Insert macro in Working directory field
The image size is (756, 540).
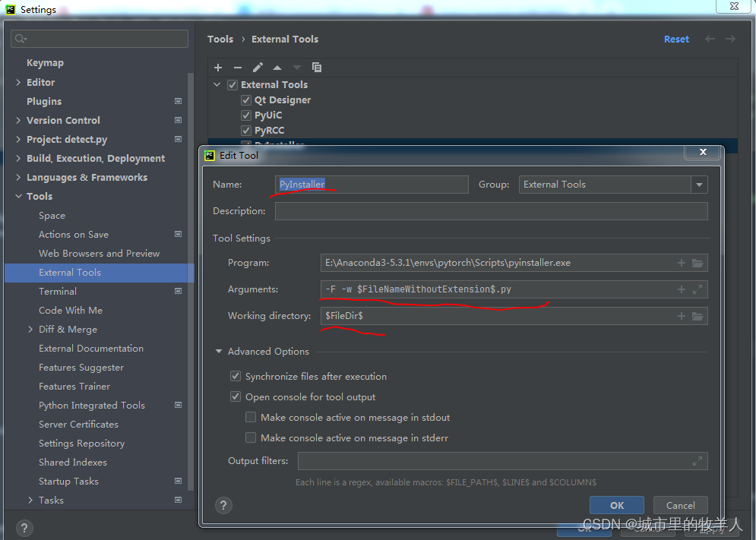click(x=682, y=316)
